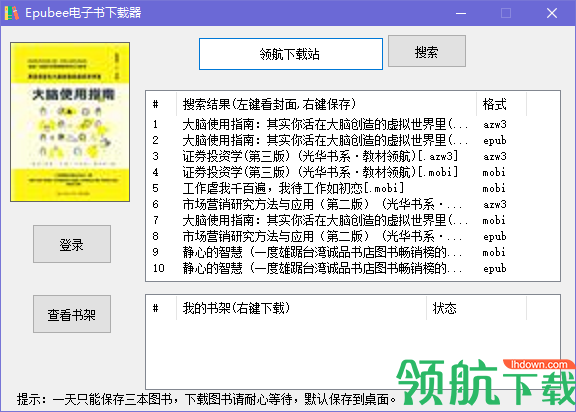Click the azw3 format cell in row 1
Image resolution: width=576 pixels, height=412 pixels.
pos(494,124)
